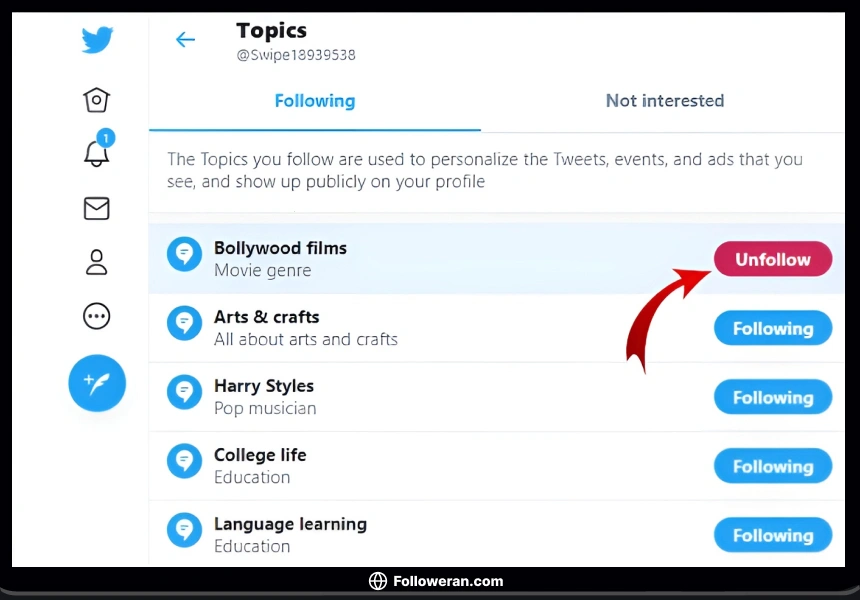Viewport: 860px width, 600px height.
Task: Open the Messages envelope icon
Action: 96,208
